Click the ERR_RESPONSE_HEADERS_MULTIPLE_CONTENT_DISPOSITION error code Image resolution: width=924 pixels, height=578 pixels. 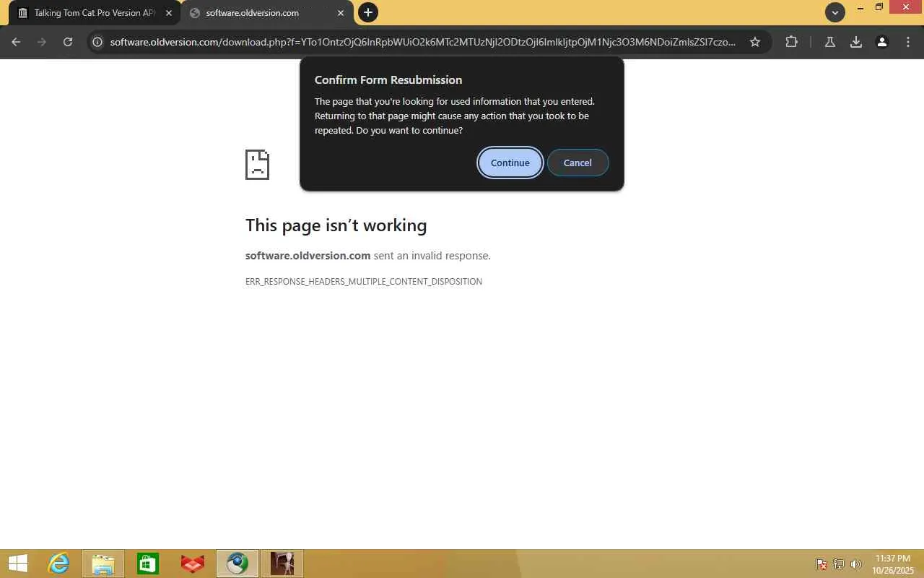[x=364, y=282]
